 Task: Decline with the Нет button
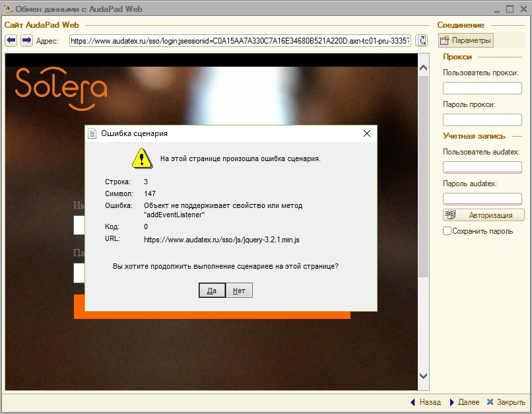[239, 291]
